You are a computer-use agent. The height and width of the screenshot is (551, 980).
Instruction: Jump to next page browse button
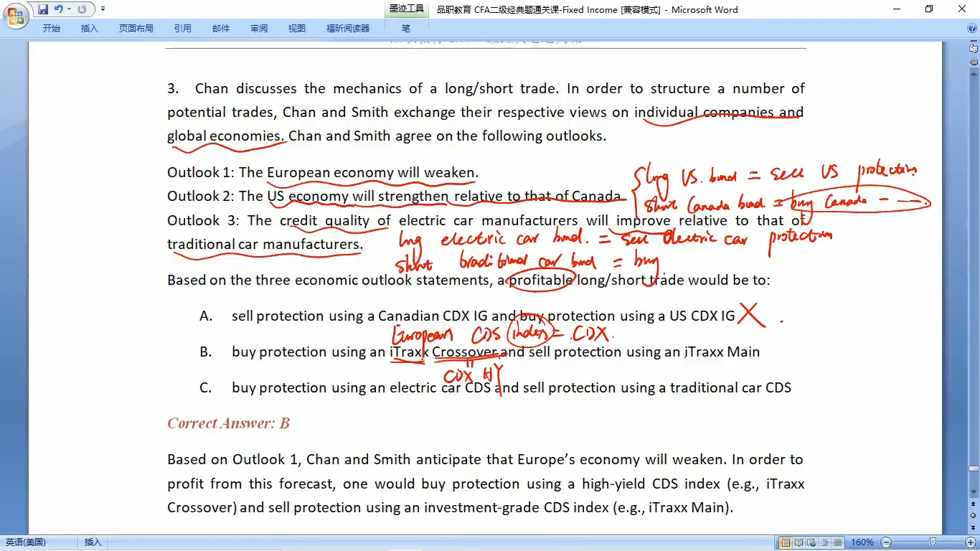pyautogui.click(x=974, y=527)
